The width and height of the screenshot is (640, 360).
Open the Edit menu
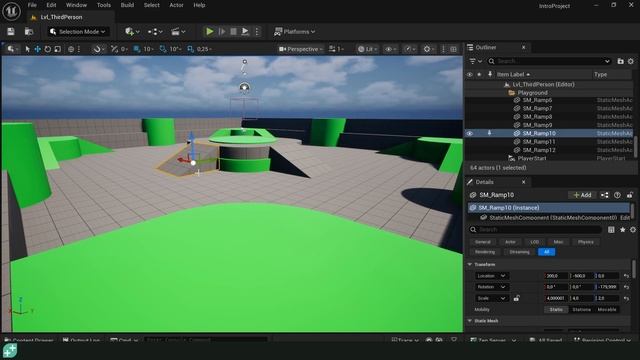51,5
